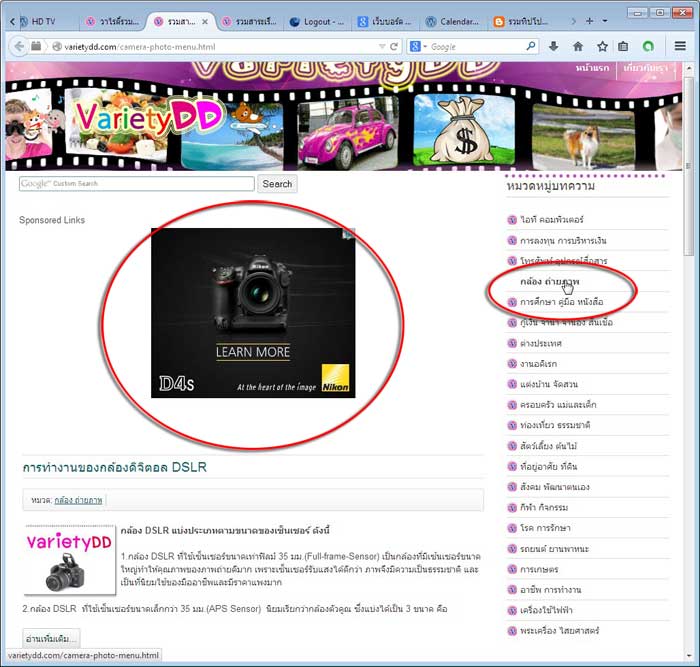Switch to the Logout tab
700x667 pixels.
[x=317, y=21]
